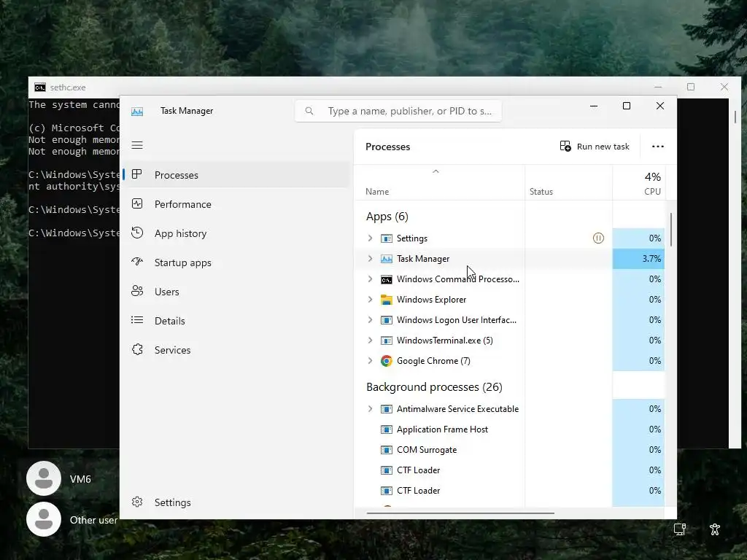Click the magnifier icon in search box

[309, 111]
